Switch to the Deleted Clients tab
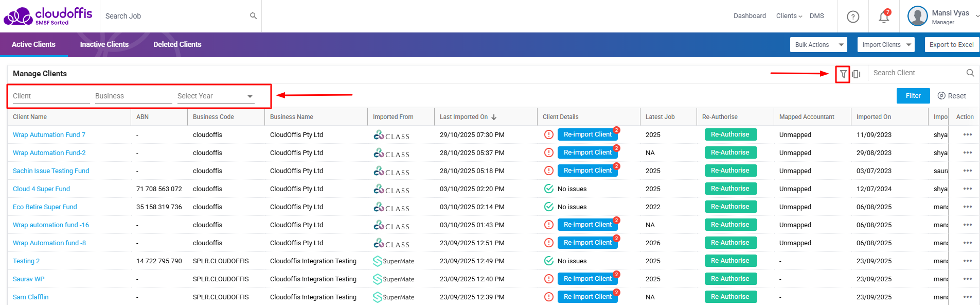980x305 pixels. pos(177,45)
